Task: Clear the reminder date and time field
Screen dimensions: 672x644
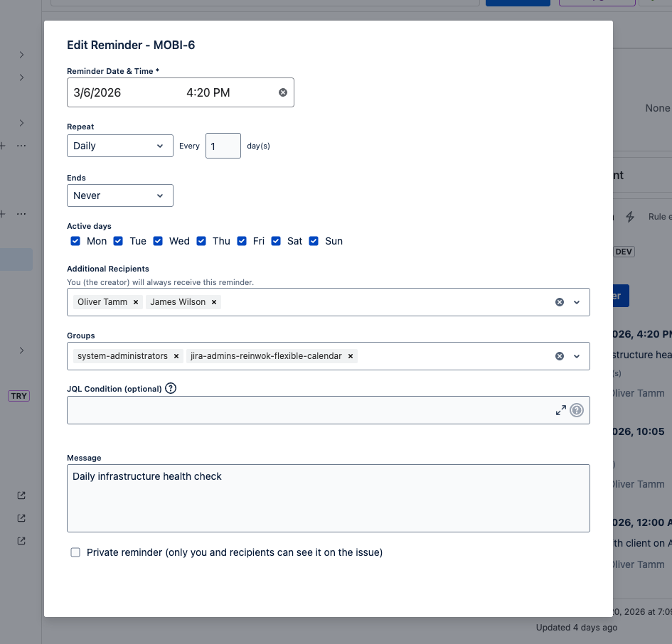Action: click(x=283, y=92)
